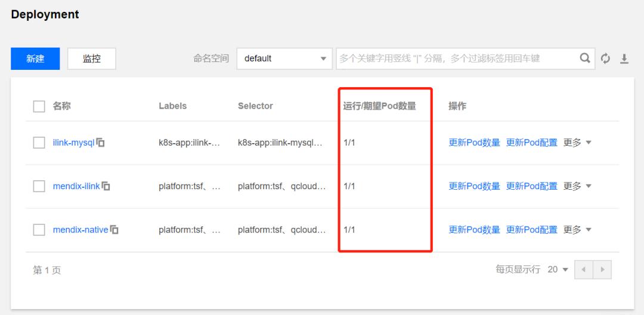The height and width of the screenshot is (315, 644).
Task: Open the ilink-mysql deployment link
Action: click(74, 143)
